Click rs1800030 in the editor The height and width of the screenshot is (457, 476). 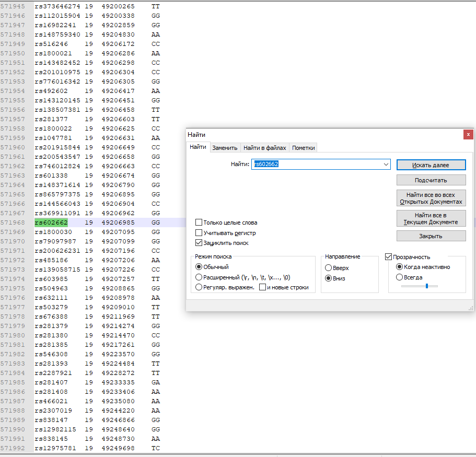click(x=53, y=232)
